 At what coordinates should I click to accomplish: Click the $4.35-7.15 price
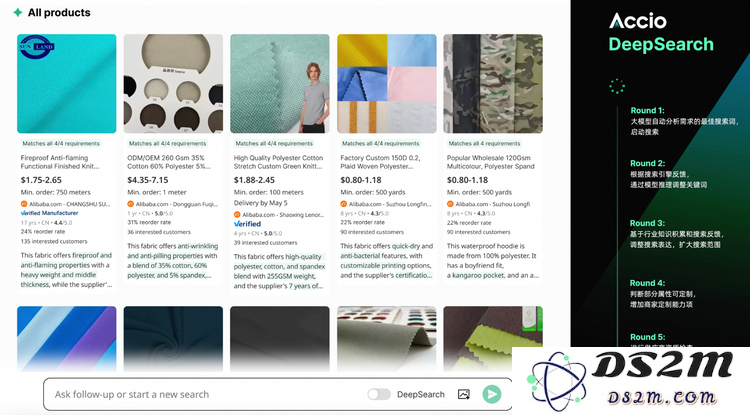pyautogui.click(x=148, y=180)
